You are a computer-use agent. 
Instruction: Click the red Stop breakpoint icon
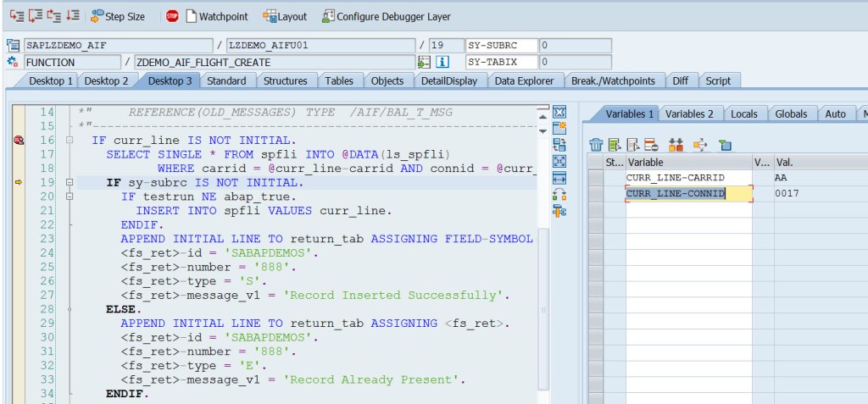pyautogui.click(x=172, y=17)
